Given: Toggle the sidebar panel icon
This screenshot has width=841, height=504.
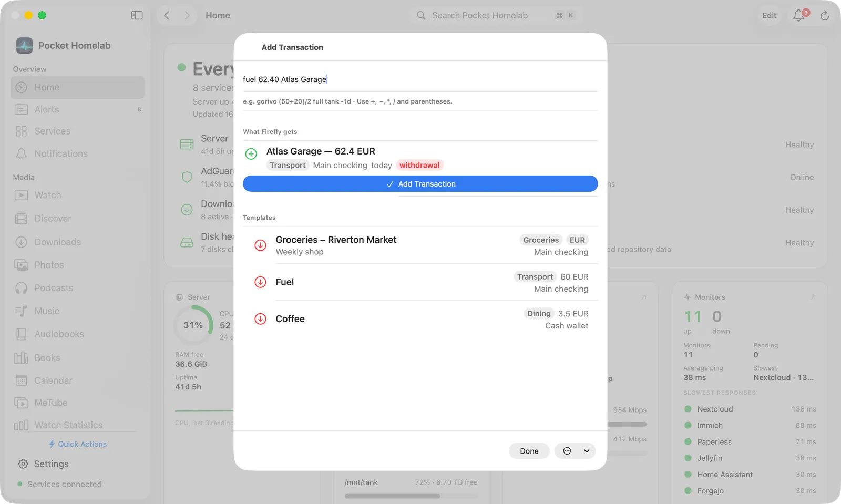Looking at the screenshot, I should pos(137,15).
